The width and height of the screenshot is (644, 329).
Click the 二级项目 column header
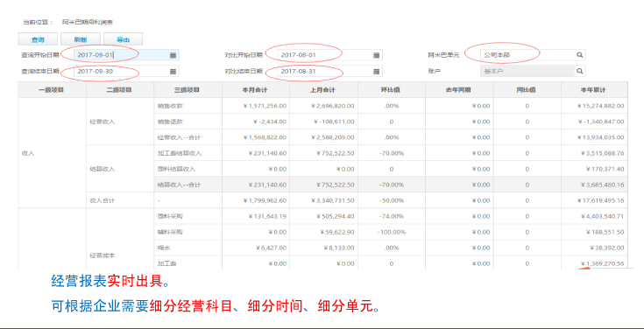click(120, 90)
